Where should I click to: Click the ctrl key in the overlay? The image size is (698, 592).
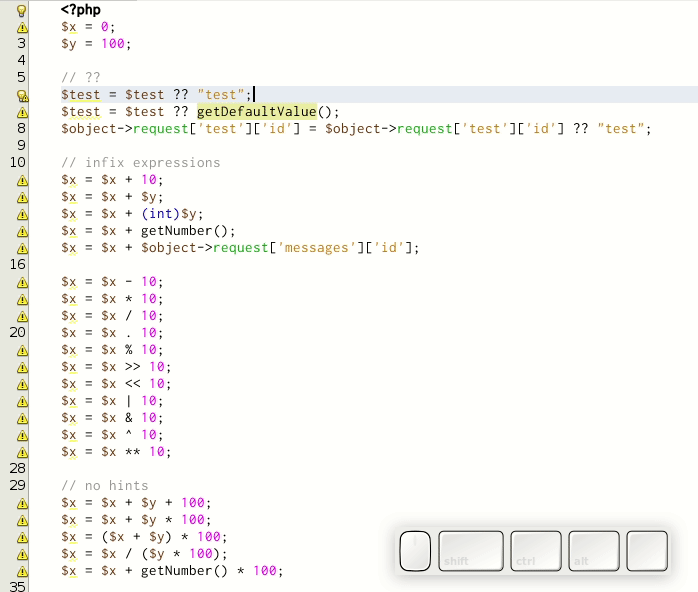pos(536,551)
